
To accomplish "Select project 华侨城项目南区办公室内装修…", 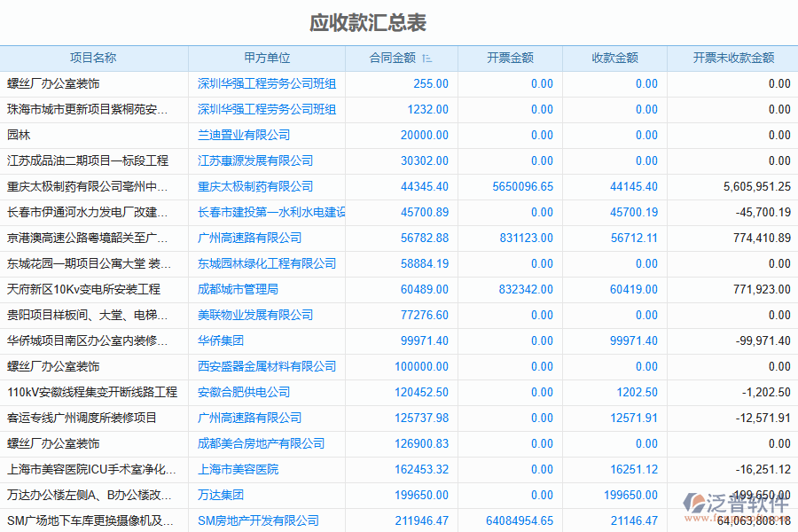I will pos(87,340).
